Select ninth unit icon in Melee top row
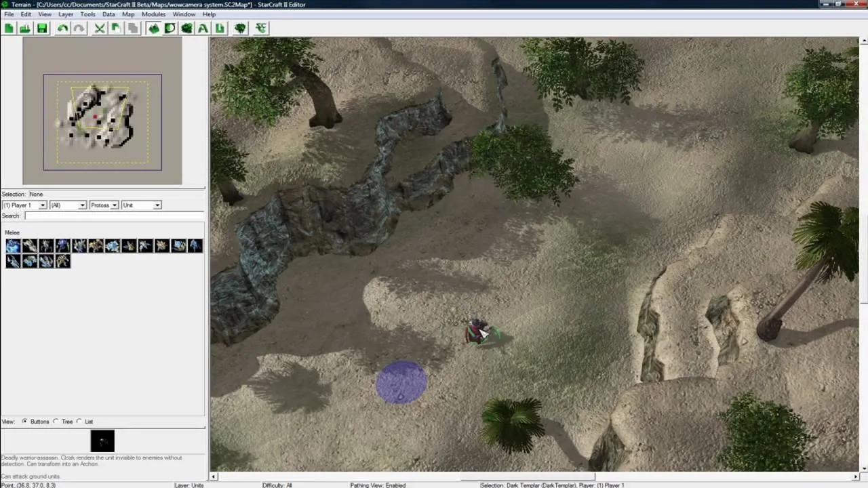Viewport: 868px width, 488px height. pyautogui.click(x=145, y=245)
